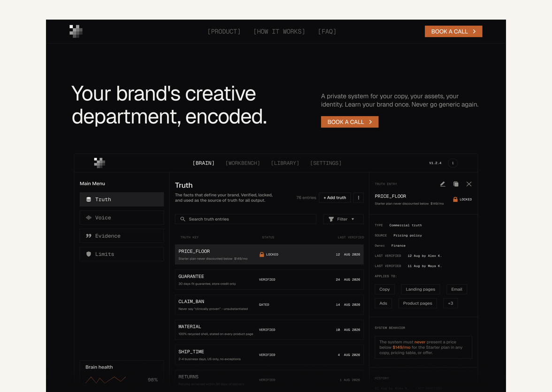This screenshot has height=392, width=552.
Task: Select the MATERIAL truth row
Action: pyautogui.click(x=269, y=330)
